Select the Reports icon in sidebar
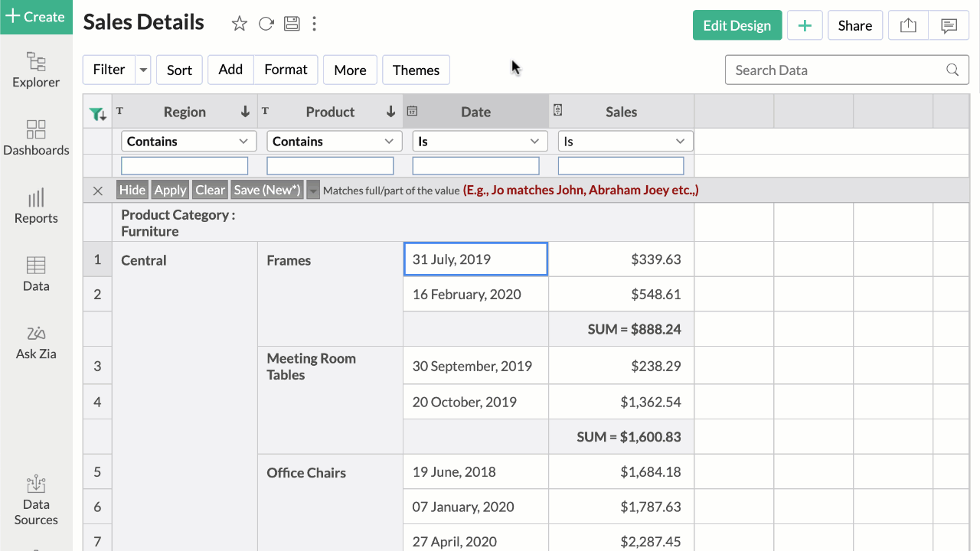The height and width of the screenshot is (551, 980). 36,207
